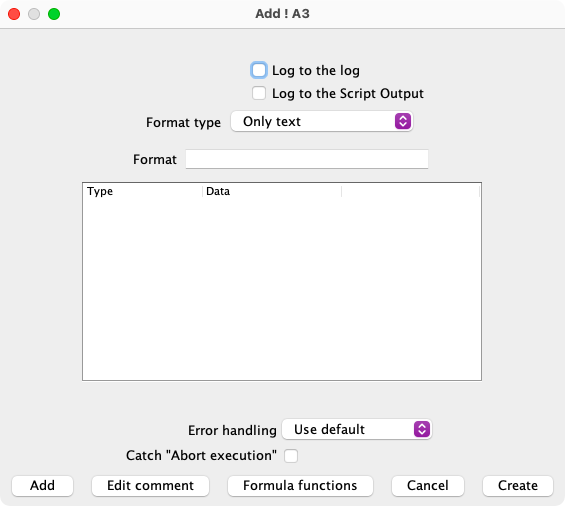Enable the Log to the log checkbox
This screenshot has width=565, height=506.
259,70
